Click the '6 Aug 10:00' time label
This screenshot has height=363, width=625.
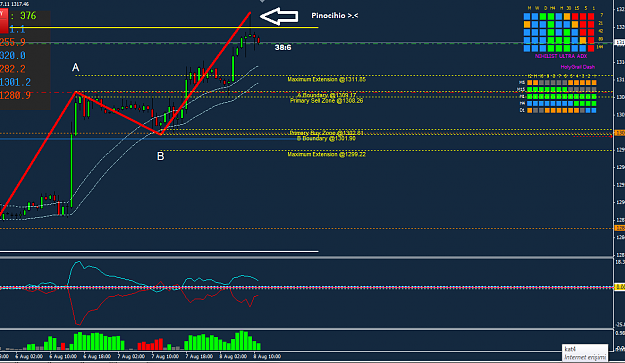[x=63, y=356]
